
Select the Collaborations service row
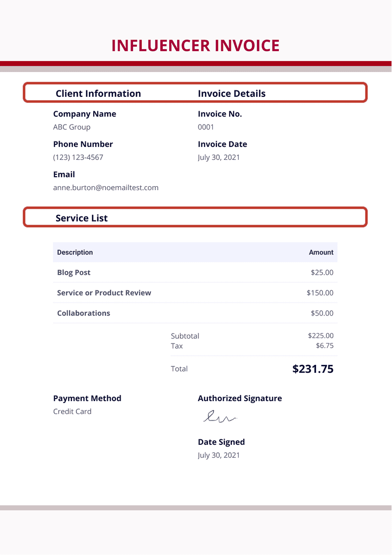(84, 313)
